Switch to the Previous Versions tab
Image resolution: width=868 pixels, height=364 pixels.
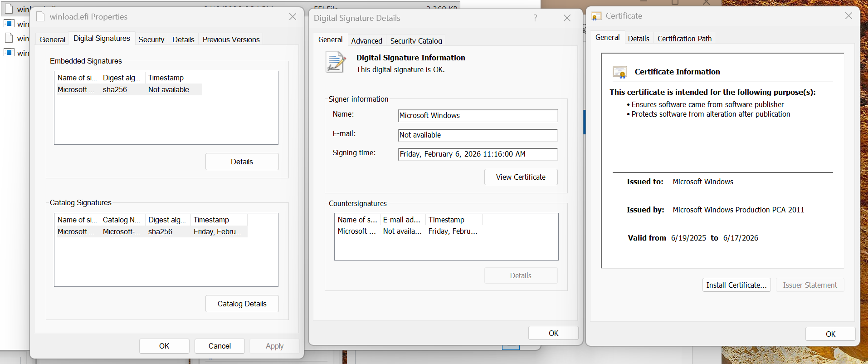[x=231, y=39]
